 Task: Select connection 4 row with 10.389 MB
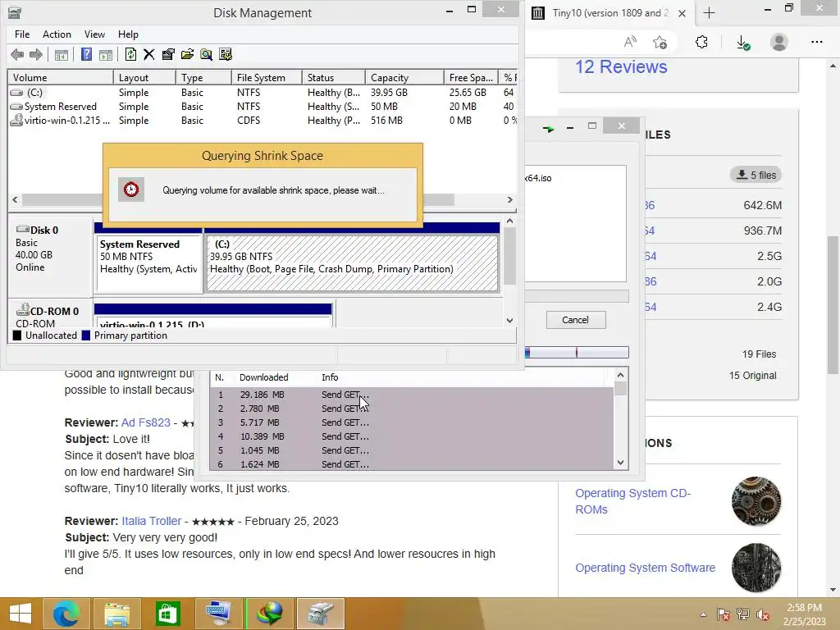pyautogui.click(x=412, y=436)
